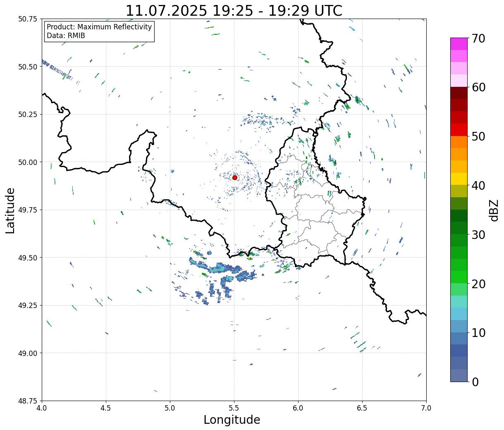Click the longitude tick label 5.5
Viewport: 504px width, 430px height.
[234, 408]
